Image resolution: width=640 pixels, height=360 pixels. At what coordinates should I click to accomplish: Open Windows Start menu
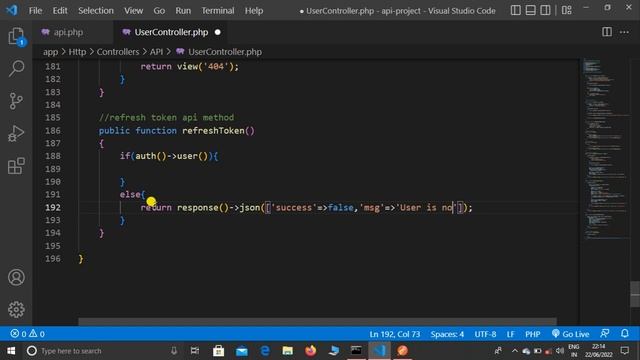pyautogui.click(x=11, y=351)
